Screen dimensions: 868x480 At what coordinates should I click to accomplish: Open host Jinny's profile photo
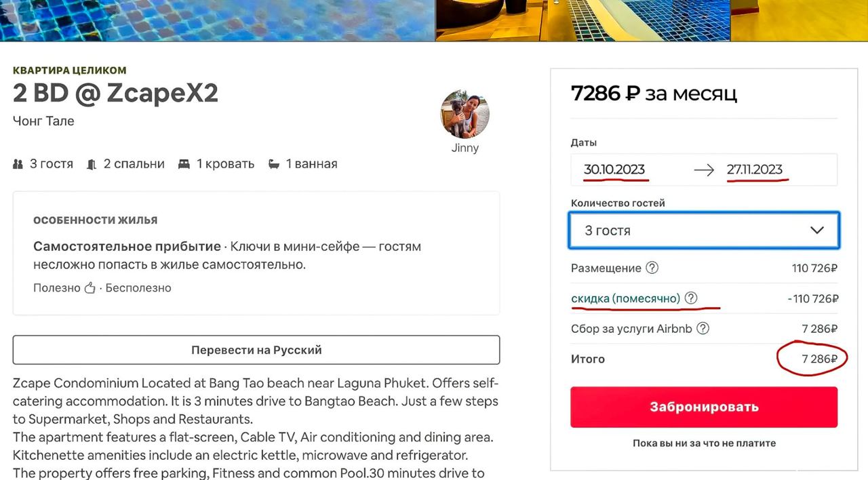coord(465,113)
